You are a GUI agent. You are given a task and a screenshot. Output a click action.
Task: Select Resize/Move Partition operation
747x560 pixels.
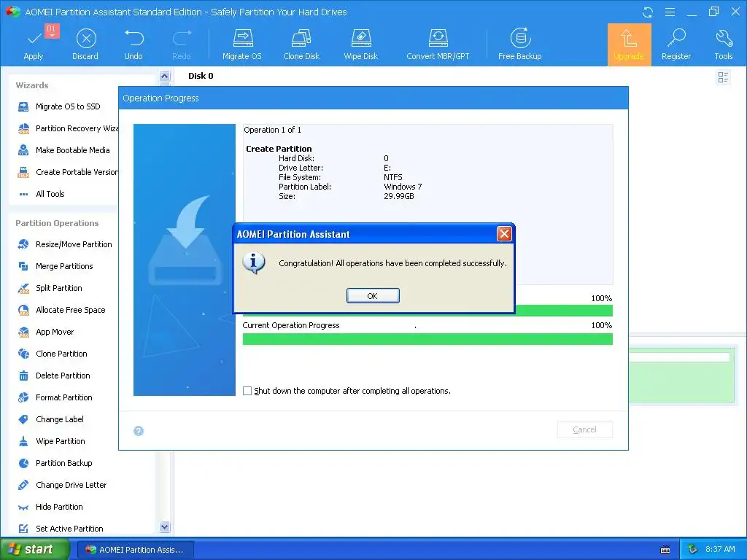(64, 244)
